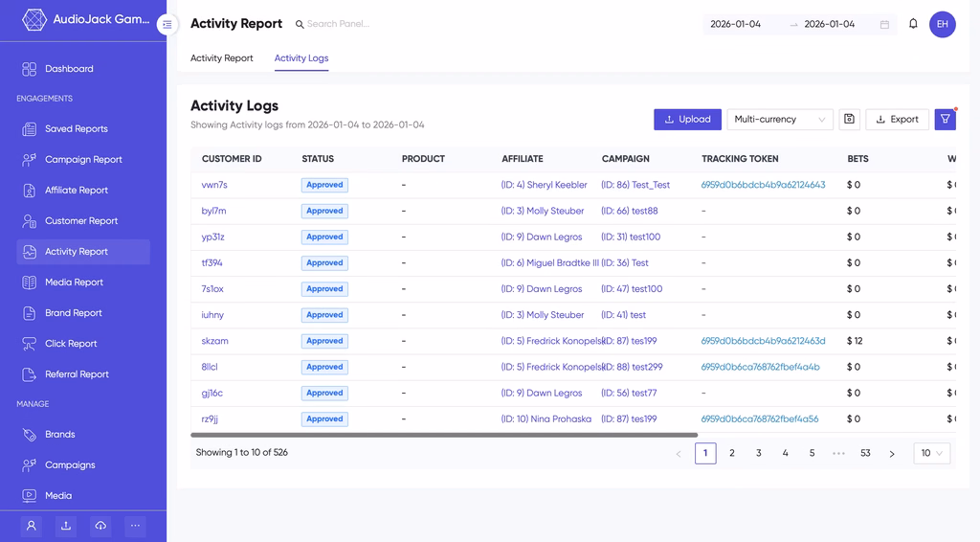Open campaign (ID: 88) test299 link
Image resolution: width=980 pixels, height=542 pixels.
click(x=632, y=367)
